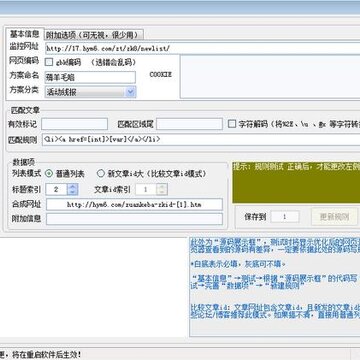
Task: Edit the 合成网址 URL field
Action: click(x=134, y=204)
